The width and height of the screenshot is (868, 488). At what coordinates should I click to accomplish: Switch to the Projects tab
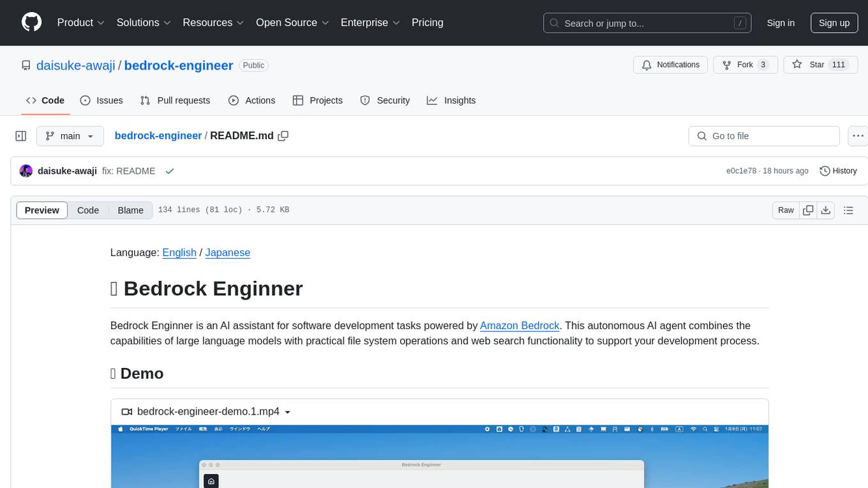(318, 100)
